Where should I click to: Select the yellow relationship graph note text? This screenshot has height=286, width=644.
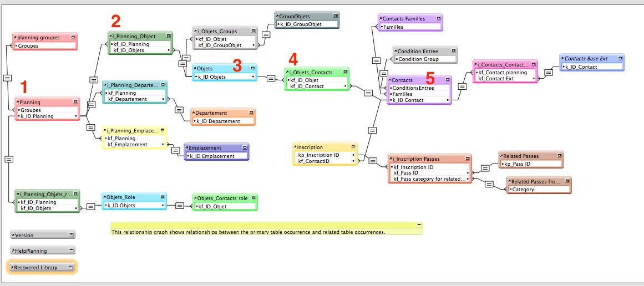248,232
